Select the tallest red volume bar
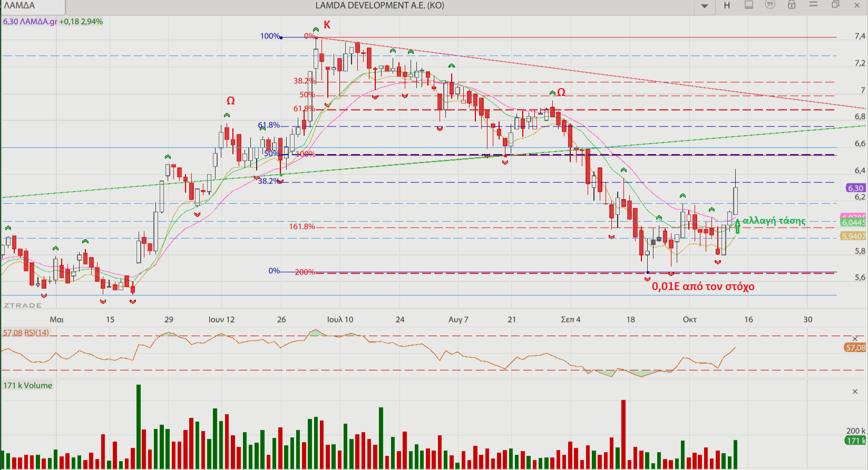The width and height of the screenshot is (868, 470). (623, 434)
